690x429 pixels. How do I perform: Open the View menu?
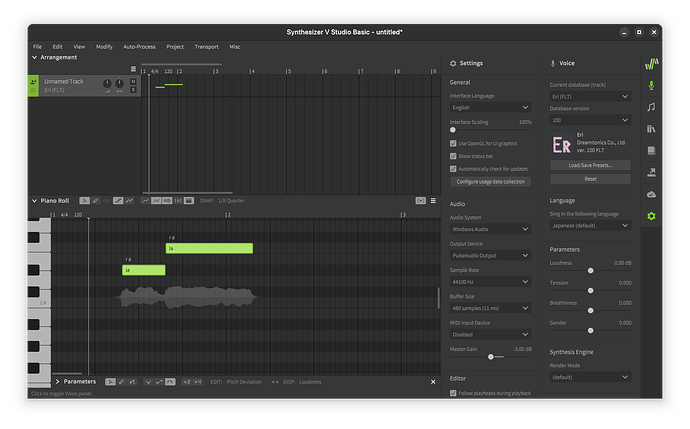79,47
